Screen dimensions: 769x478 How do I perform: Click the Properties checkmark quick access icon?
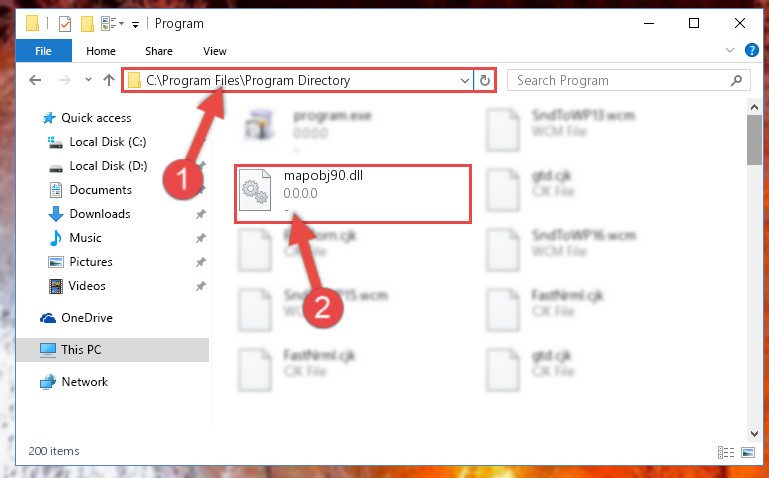pyautogui.click(x=65, y=24)
